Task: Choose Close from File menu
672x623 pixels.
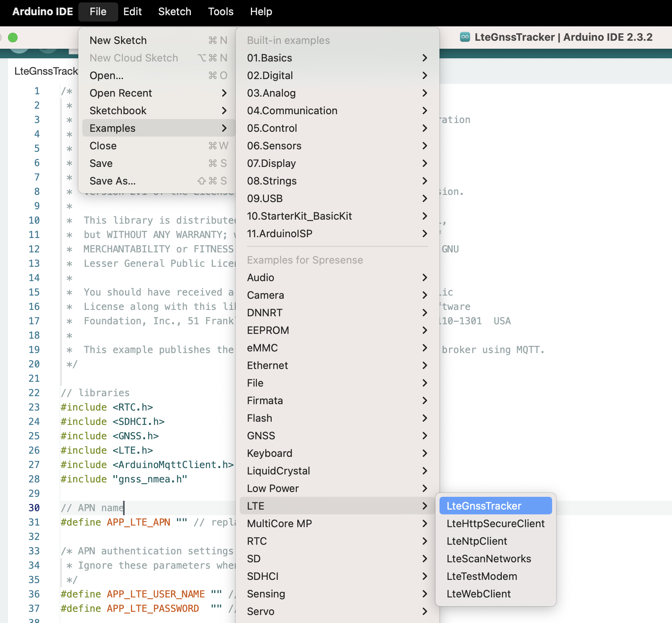Action: [x=159, y=146]
